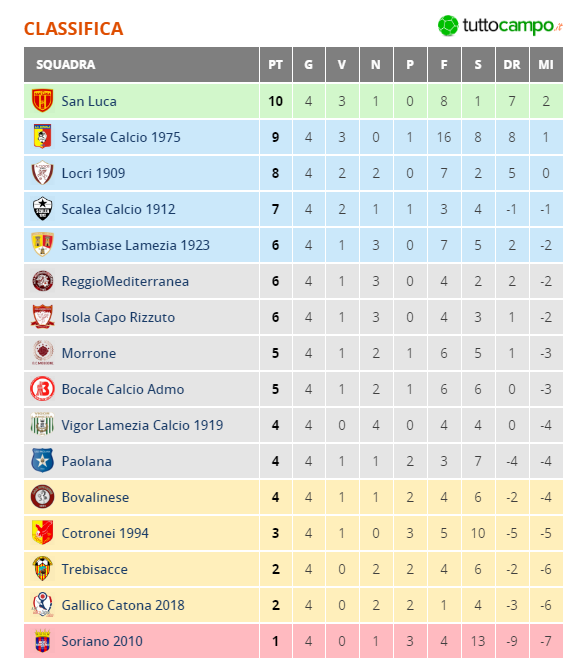583x662 pixels.
Task: Click the San Luca team crest
Action: (x=43, y=101)
